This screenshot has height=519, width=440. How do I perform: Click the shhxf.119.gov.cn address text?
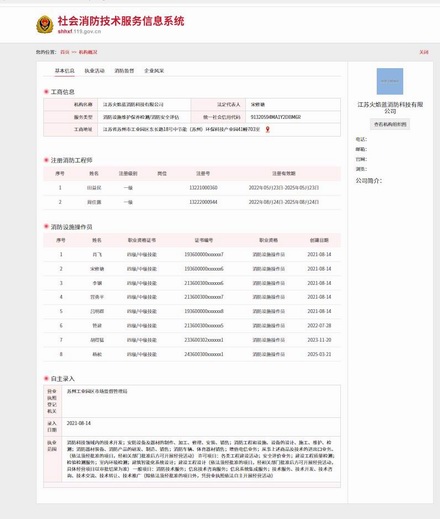click(79, 31)
